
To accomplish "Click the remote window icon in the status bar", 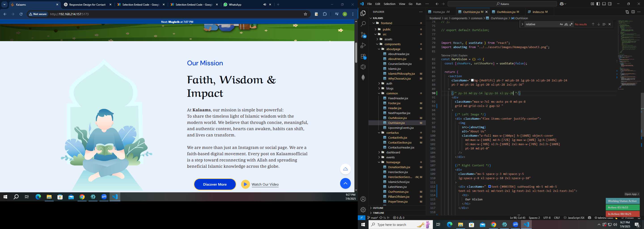I will click(x=362, y=218).
